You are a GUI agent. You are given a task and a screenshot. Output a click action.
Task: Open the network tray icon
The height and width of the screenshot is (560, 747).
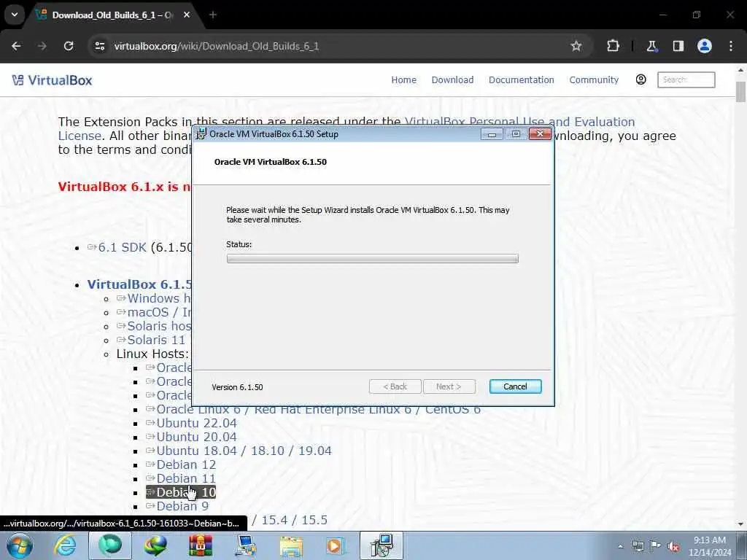point(638,546)
